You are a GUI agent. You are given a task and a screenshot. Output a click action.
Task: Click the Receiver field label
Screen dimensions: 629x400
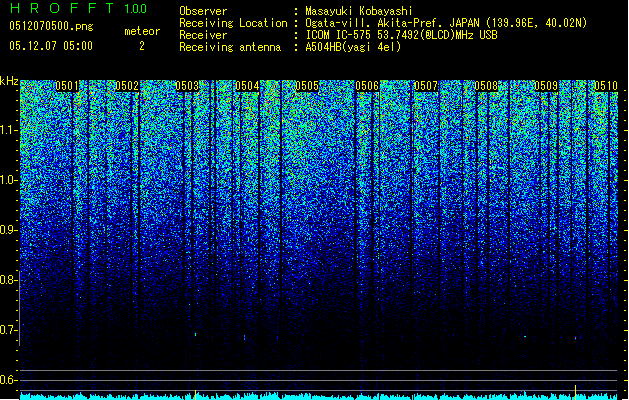(x=203, y=35)
